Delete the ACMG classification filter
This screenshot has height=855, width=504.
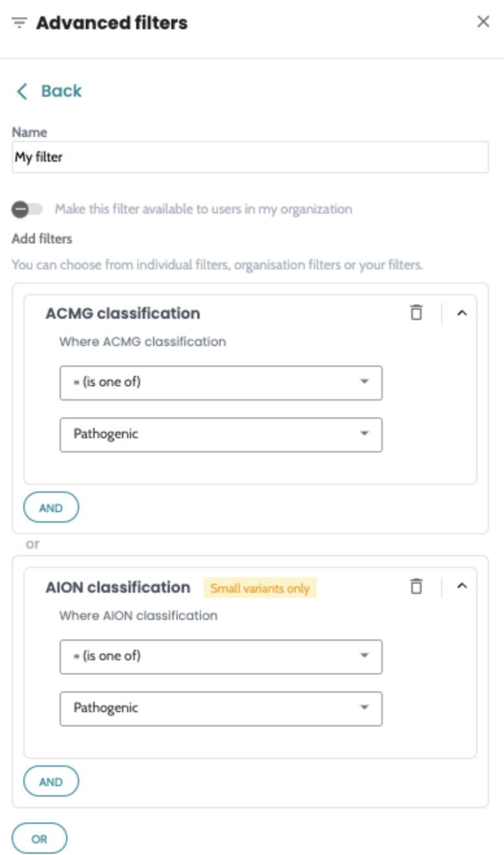click(416, 313)
